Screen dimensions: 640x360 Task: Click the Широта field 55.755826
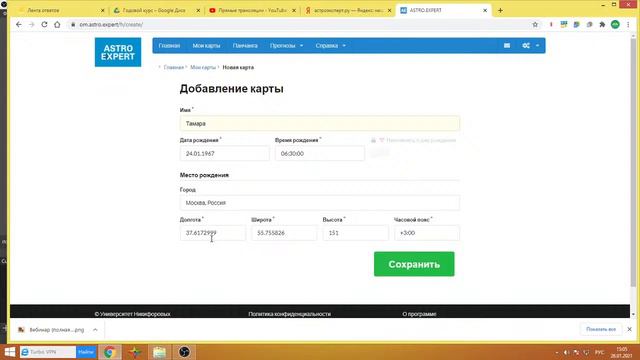pyautogui.click(x=284, y=233)
